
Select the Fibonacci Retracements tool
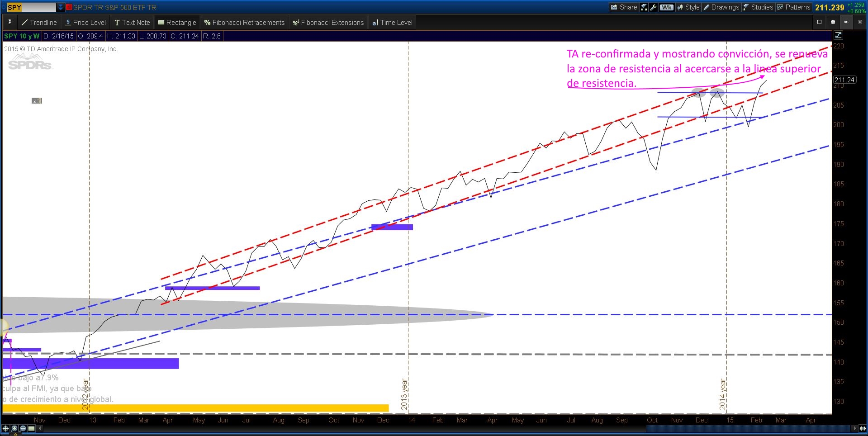tap(244, 22)
